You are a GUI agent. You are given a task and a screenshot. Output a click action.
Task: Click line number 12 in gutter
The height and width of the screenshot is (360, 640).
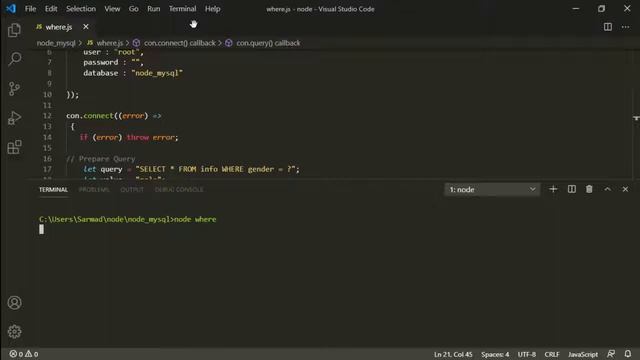click(x=47, y=116)
